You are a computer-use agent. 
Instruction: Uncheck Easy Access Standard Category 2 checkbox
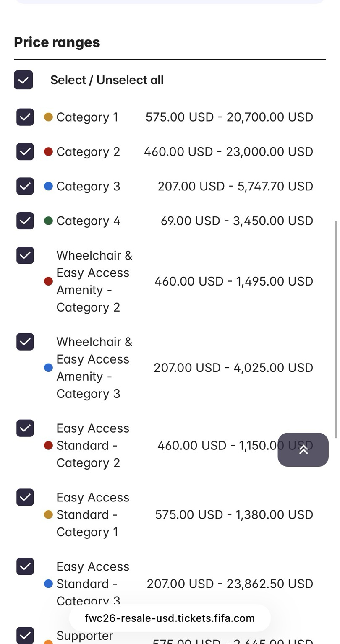25,428
